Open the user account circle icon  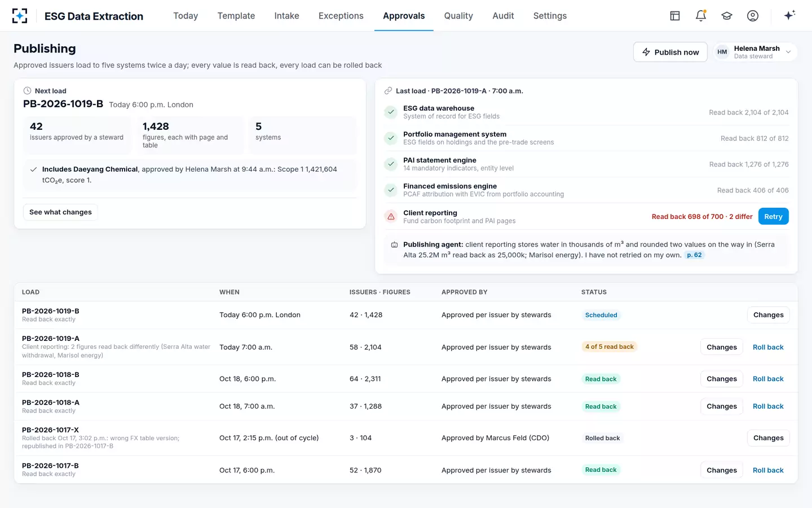coord(753,16)
